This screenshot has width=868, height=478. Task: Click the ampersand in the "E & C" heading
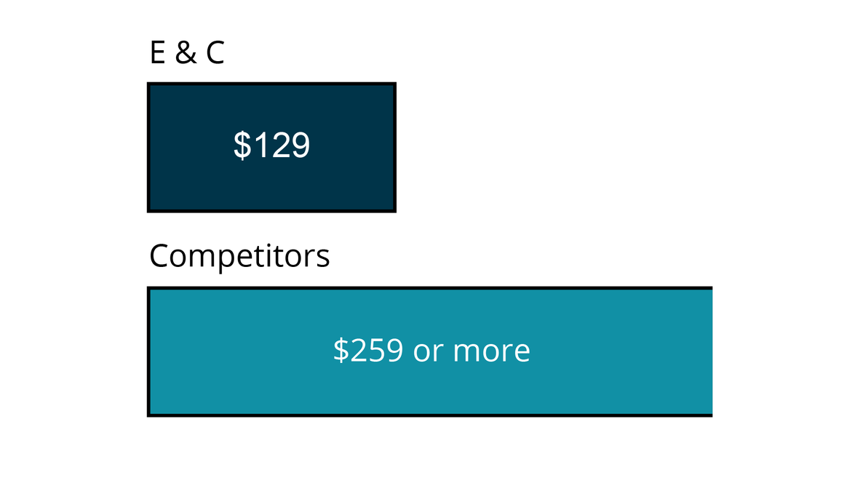coord(186,54)
